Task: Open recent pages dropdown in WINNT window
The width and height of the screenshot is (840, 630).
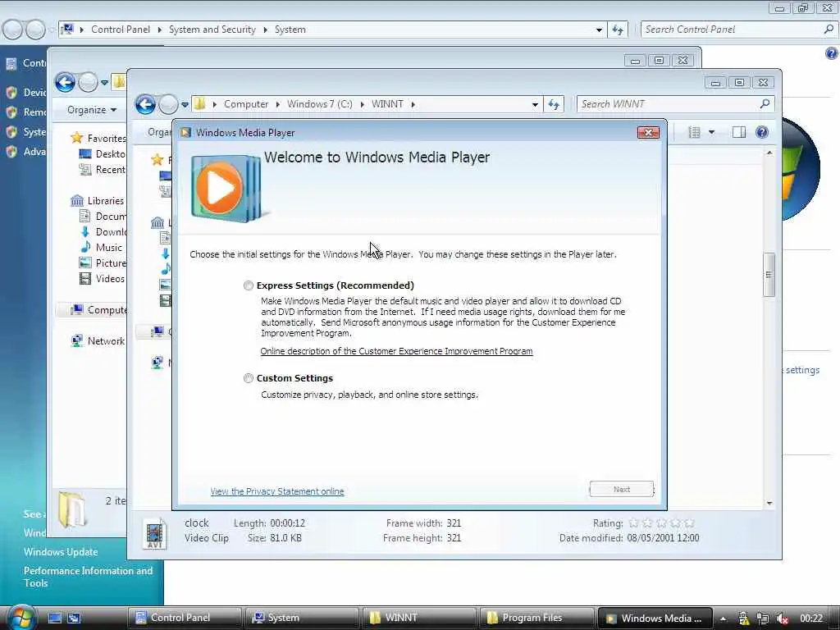Action: pyautogui.click(x=185, y=104)
